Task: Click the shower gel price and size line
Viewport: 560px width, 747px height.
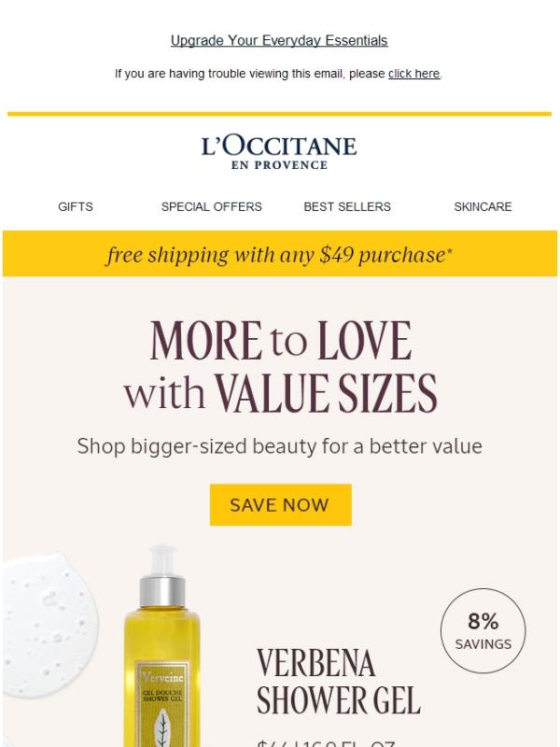Action: 326,743
